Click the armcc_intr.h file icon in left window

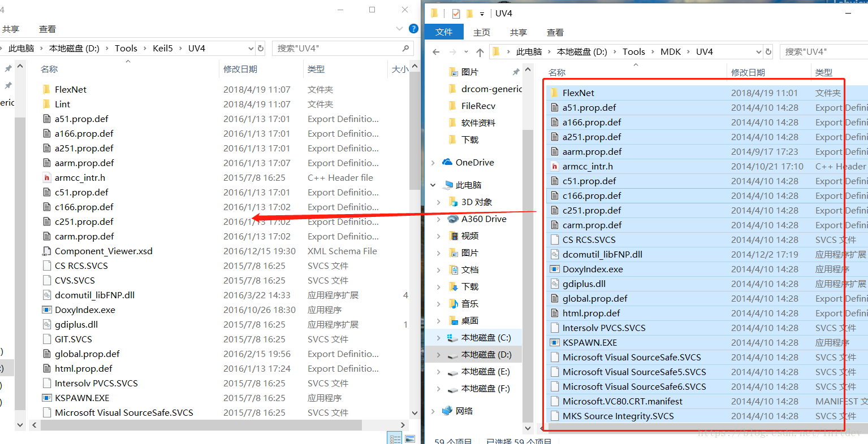click(x=47, y=178)
